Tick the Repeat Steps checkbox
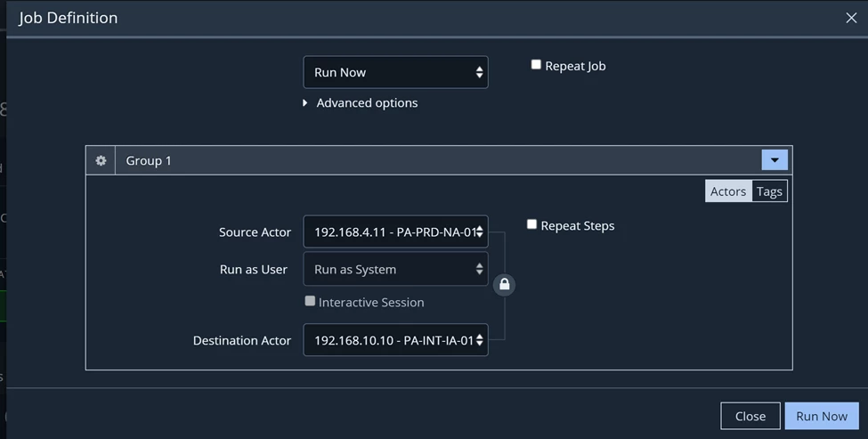This screenshot has height=439, width=868. click(531, 224)
